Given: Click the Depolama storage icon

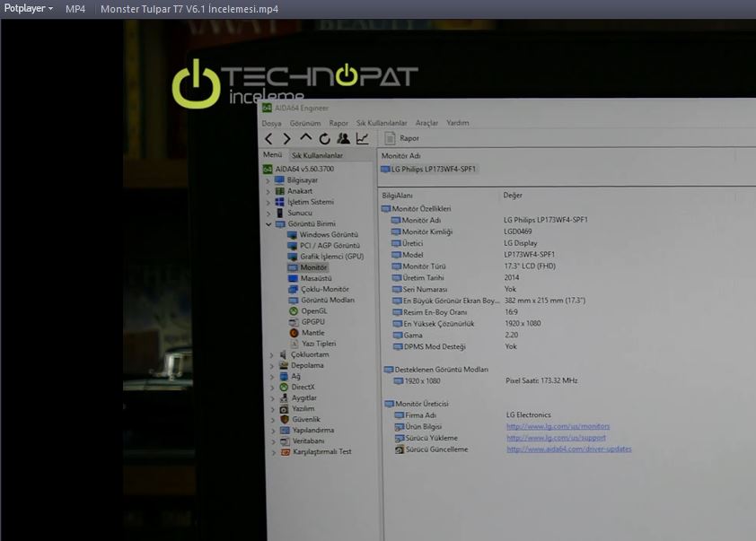Looking at the screenshot, I should [x=284, y=366].
